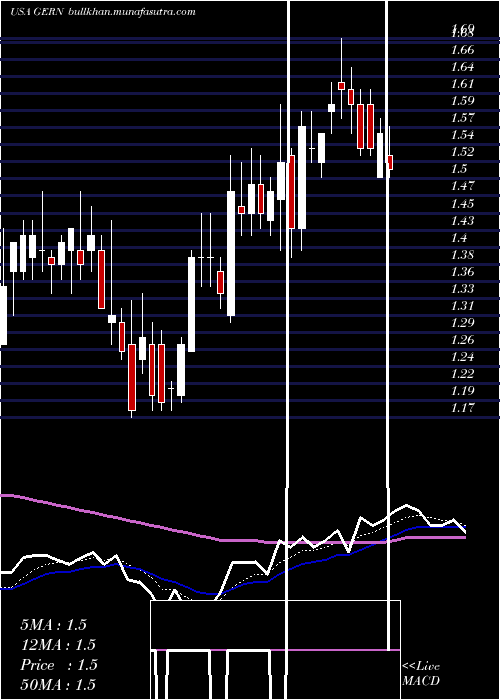
Task: Select the 1.57 price axis label
Action: click(x=462, y=118)
